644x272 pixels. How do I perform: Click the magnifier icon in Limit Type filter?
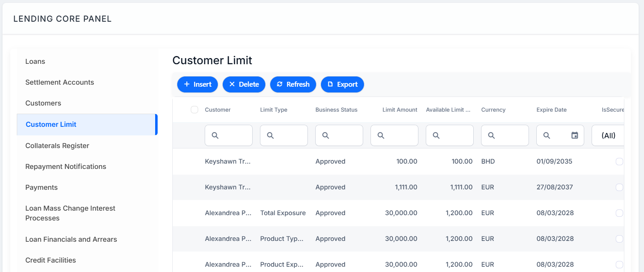click(x=270, y=135)
